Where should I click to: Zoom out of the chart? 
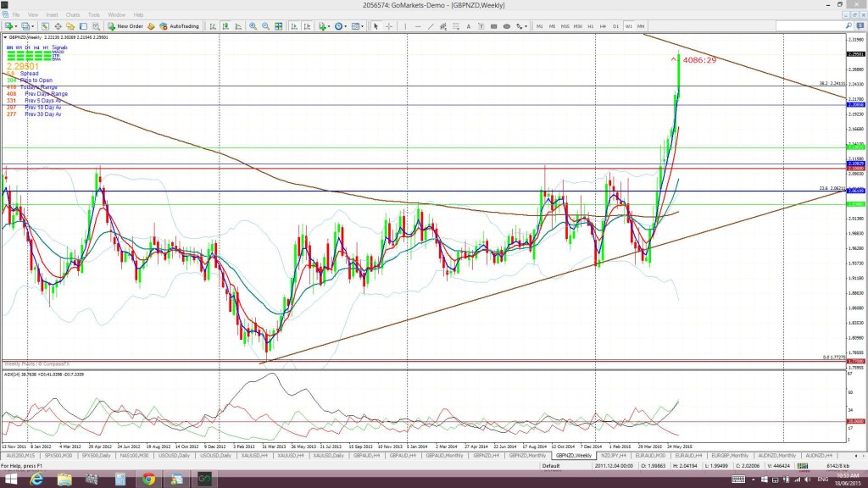tap(265, 26)
